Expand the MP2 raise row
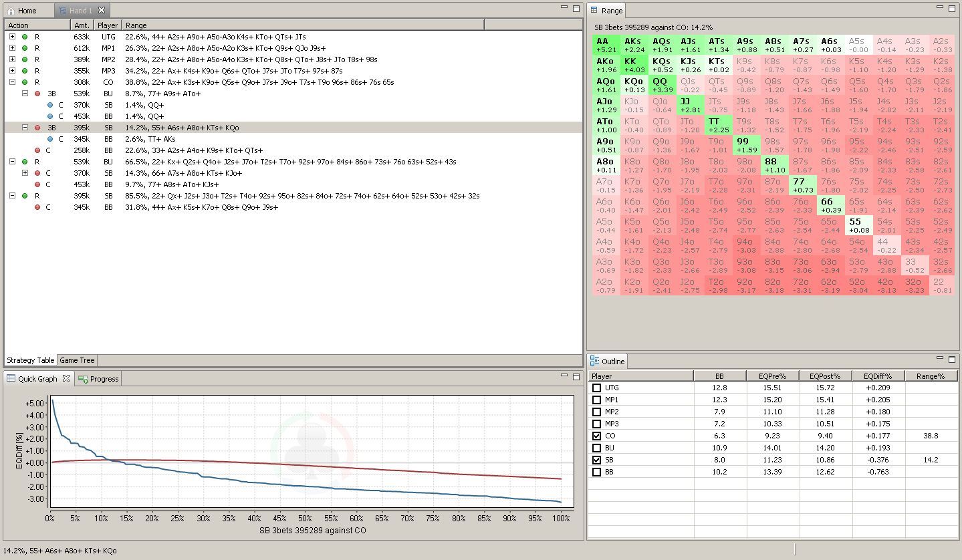Viewport: 962px width, 560px height. 12,59
